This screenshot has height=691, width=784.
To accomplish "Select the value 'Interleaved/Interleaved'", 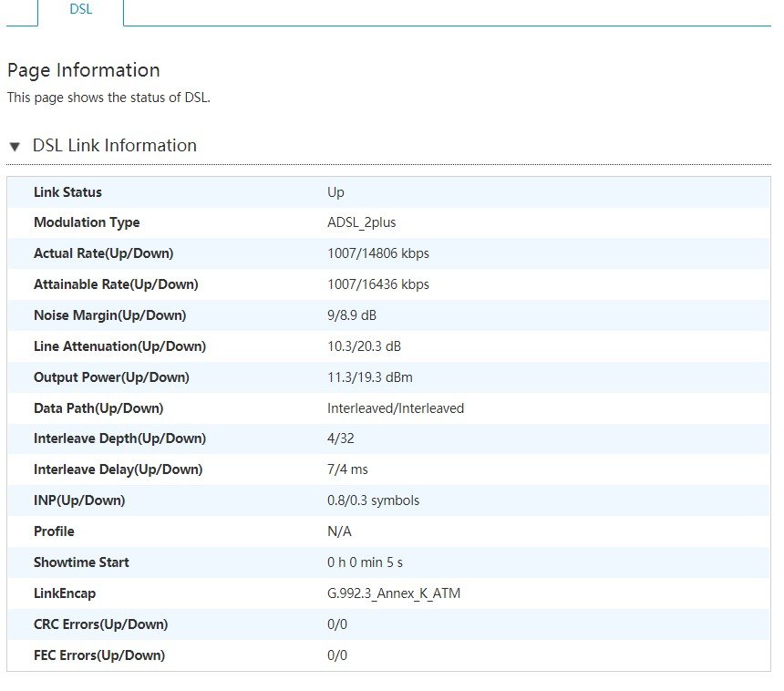I will pyautogui.click(x=396, y=408).
